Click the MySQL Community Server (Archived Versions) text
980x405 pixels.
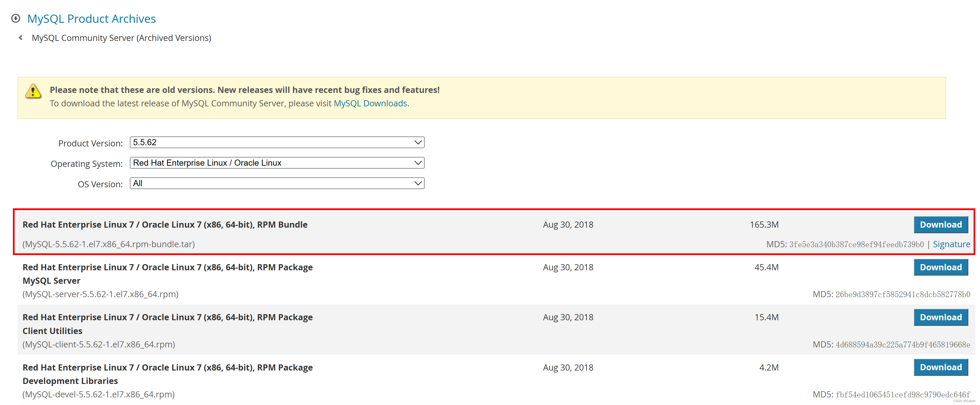tap(121, 38)
